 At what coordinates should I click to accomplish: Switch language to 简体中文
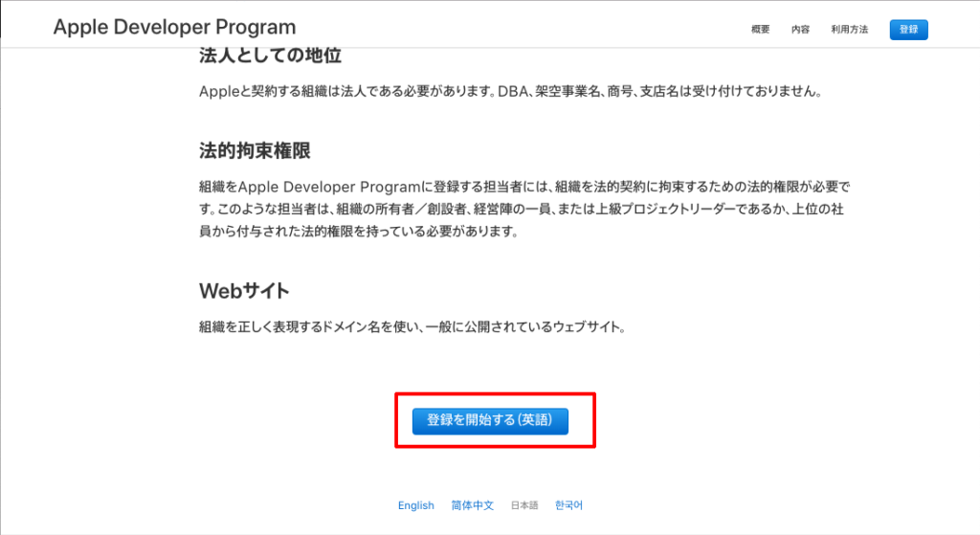(473, 505)
